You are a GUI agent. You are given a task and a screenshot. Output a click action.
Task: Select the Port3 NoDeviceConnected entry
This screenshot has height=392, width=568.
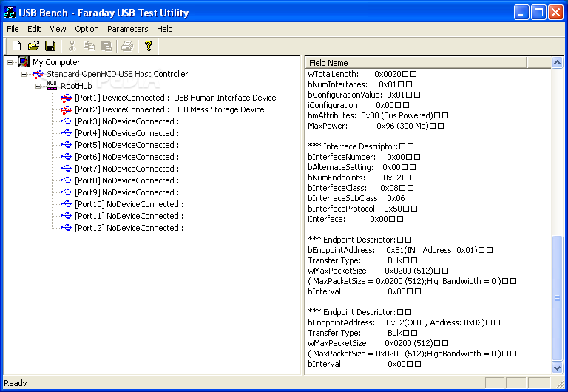[126, 121]
